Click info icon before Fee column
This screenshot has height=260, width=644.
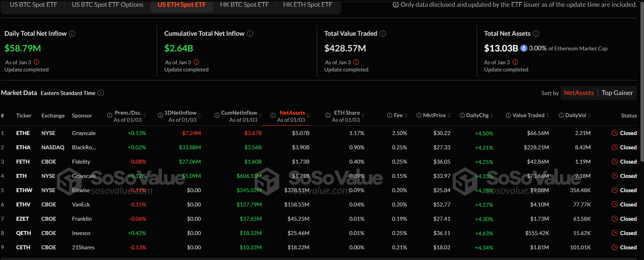tap(390, 115)
